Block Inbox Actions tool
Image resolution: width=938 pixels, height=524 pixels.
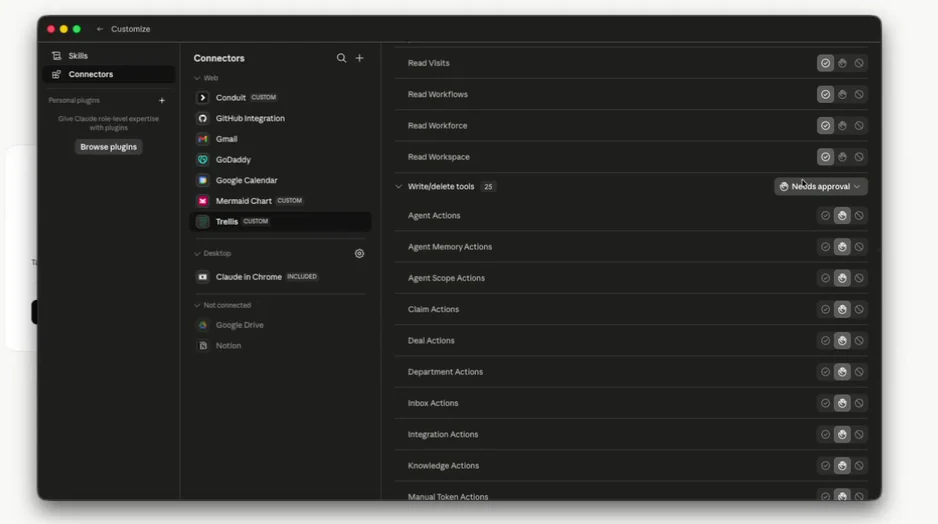[859, 403]
